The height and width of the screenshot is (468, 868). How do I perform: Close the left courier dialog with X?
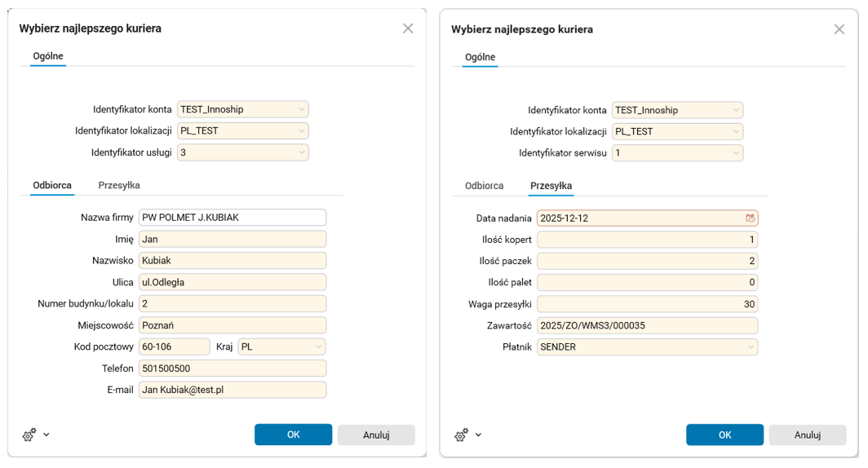408,29
